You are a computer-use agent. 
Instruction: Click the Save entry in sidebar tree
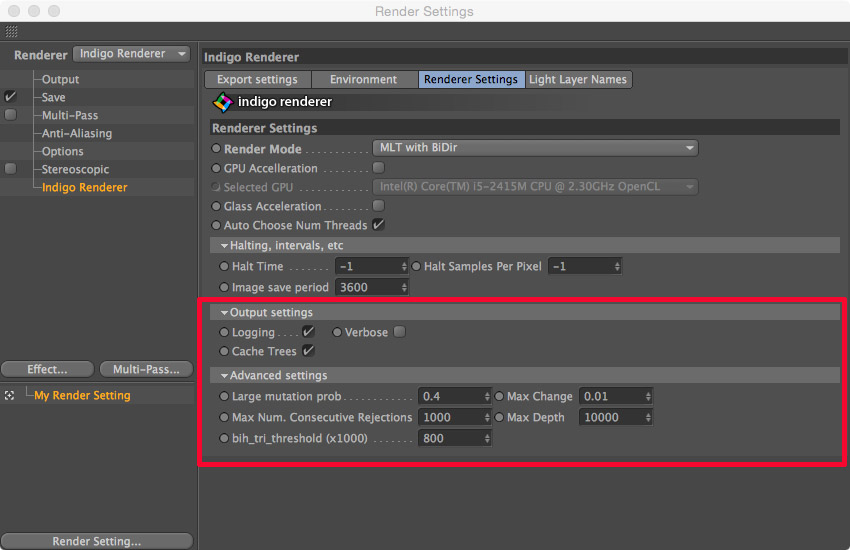(54, 98)
